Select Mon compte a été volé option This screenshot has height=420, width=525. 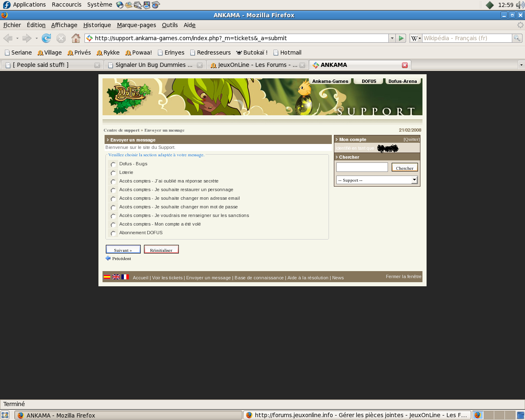pos(113,224)
